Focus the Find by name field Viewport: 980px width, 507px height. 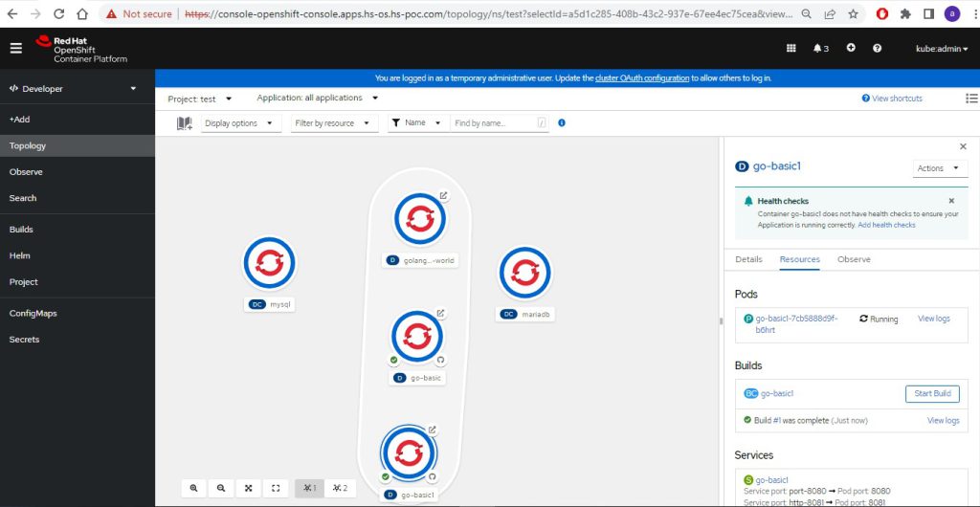point(500,123)
